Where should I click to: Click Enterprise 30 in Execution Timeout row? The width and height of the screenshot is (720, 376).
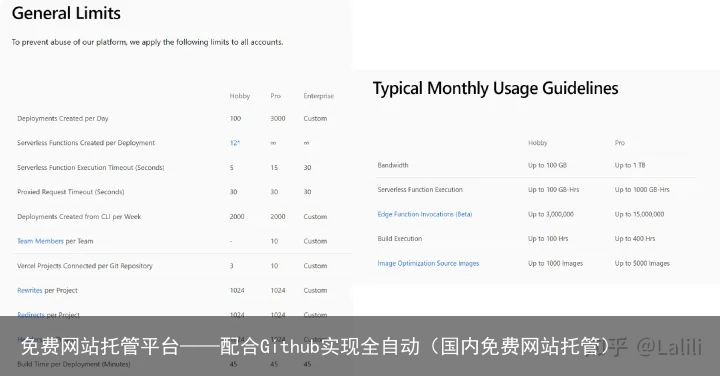[x=307, y=168]
